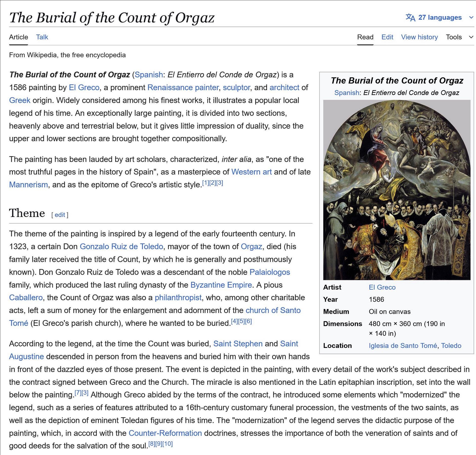Open the Edit tab
Viewport: 476px width, 455px height.
(387, 37)
